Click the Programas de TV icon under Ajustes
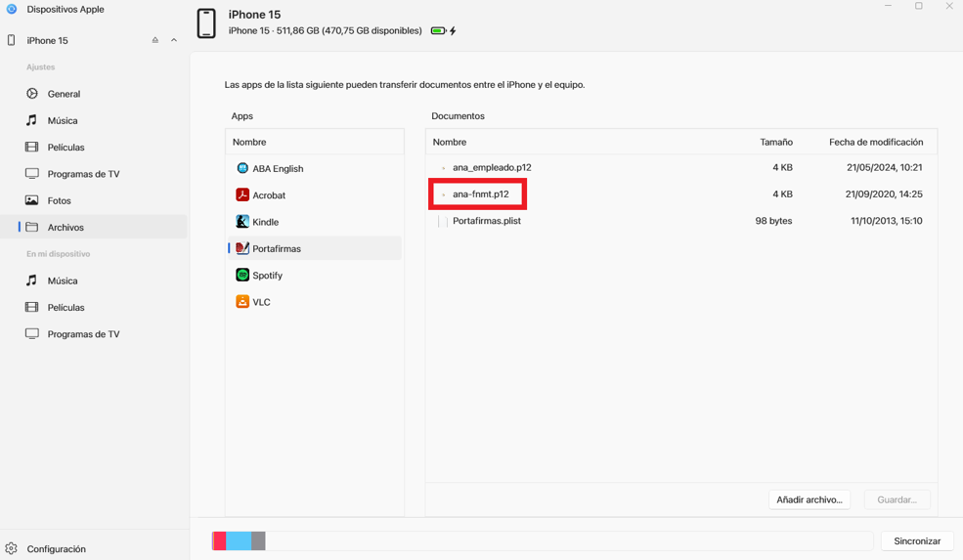Screen dimensions: 963x560 pos(32,174)
